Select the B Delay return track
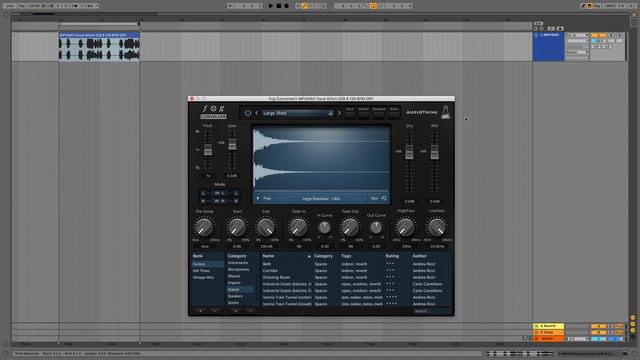Image resolution: width=640 pixels, height=360 pixels. coord(549,332)
